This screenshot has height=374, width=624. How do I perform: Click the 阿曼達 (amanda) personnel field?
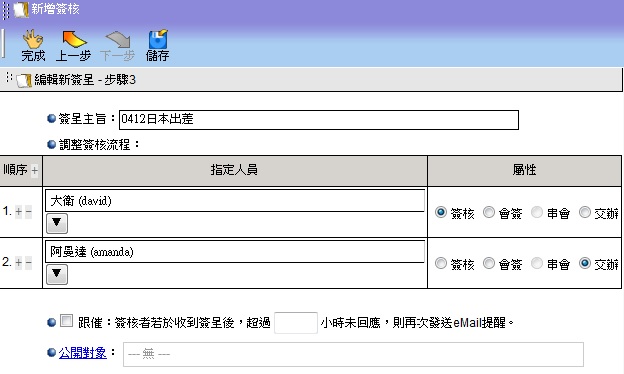click(235, 252)
